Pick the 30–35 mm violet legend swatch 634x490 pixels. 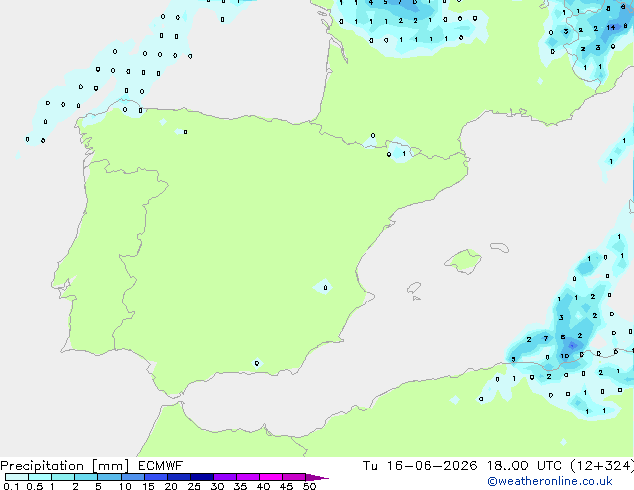pyautogui.click(x=224, y=477)
